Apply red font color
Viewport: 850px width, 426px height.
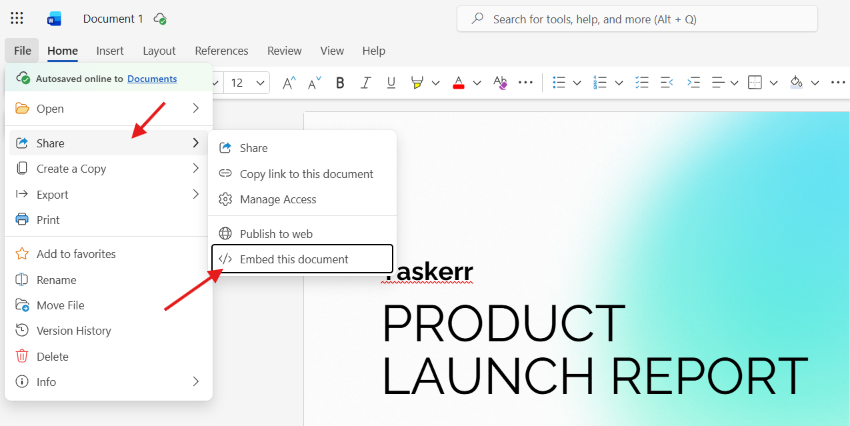(459, 83)
